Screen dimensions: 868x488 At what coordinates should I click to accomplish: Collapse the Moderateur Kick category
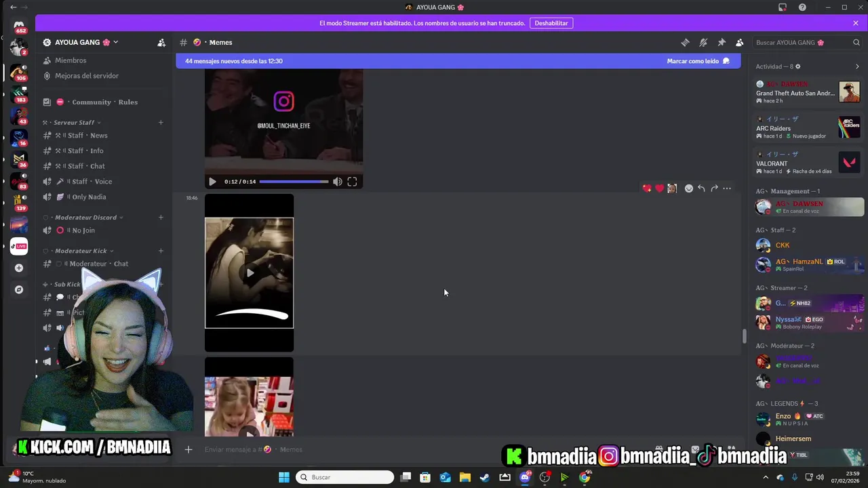81,251
